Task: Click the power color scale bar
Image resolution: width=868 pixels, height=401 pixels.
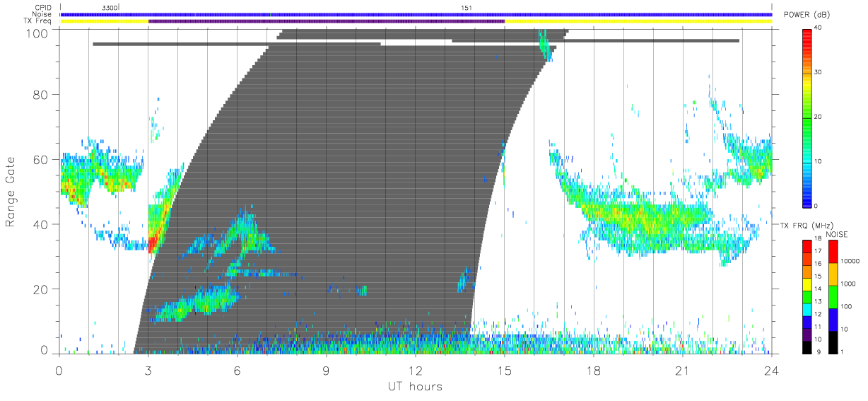Action: click(807, 117)
